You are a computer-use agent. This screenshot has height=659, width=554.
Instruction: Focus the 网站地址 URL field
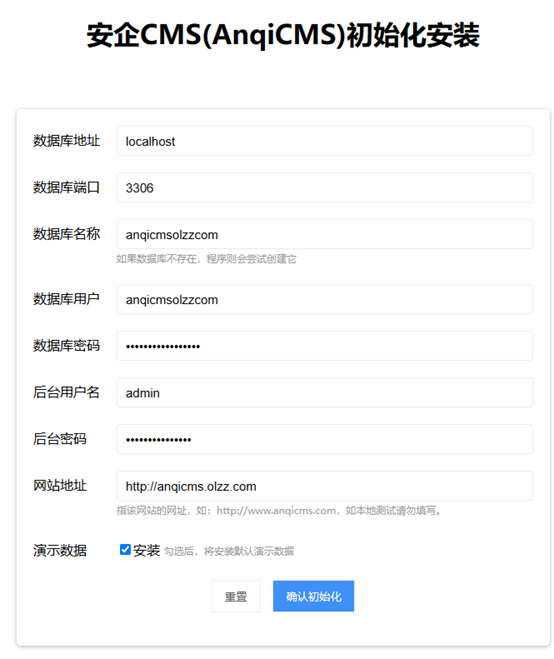(x=324, y=486)
